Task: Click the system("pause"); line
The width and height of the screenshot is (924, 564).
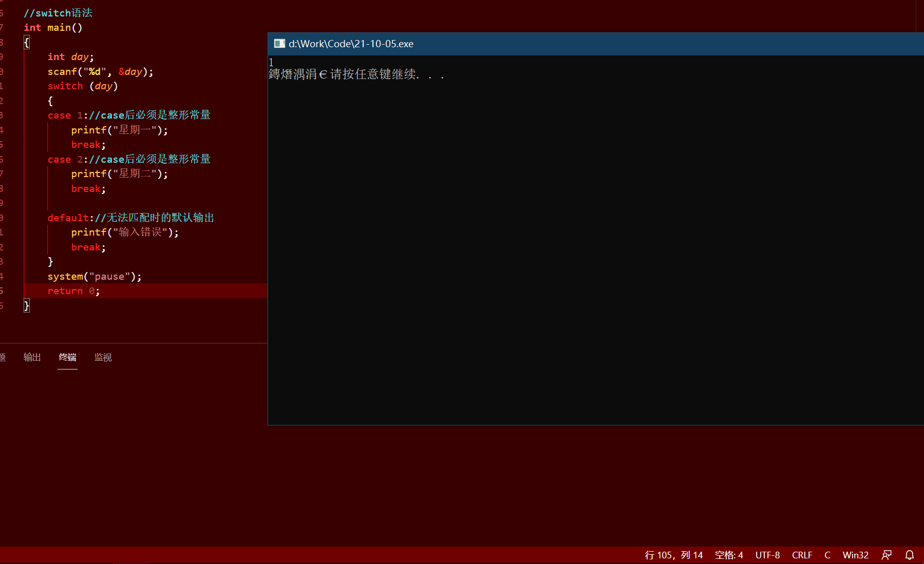Action: coord(95,276)
